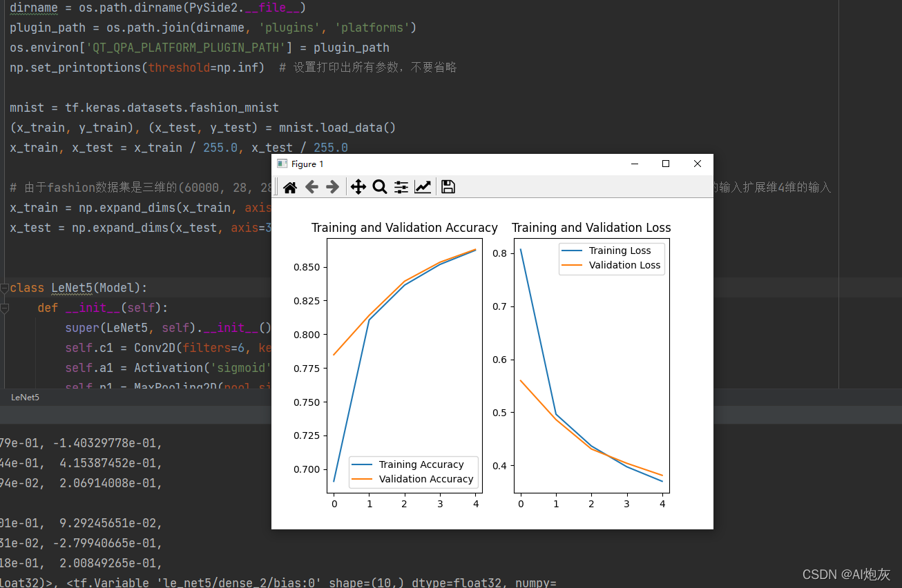Image resolution: width=902 pixels, height=588 pixels.
Task: Click 'x_train = np.expand_dims' code line
Action: (141, 208)
